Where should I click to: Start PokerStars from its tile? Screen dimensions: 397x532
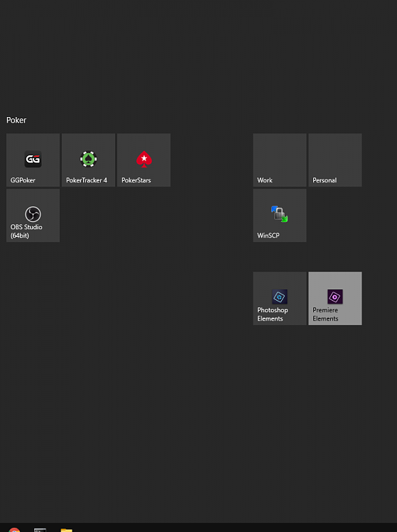coord(143,160)
